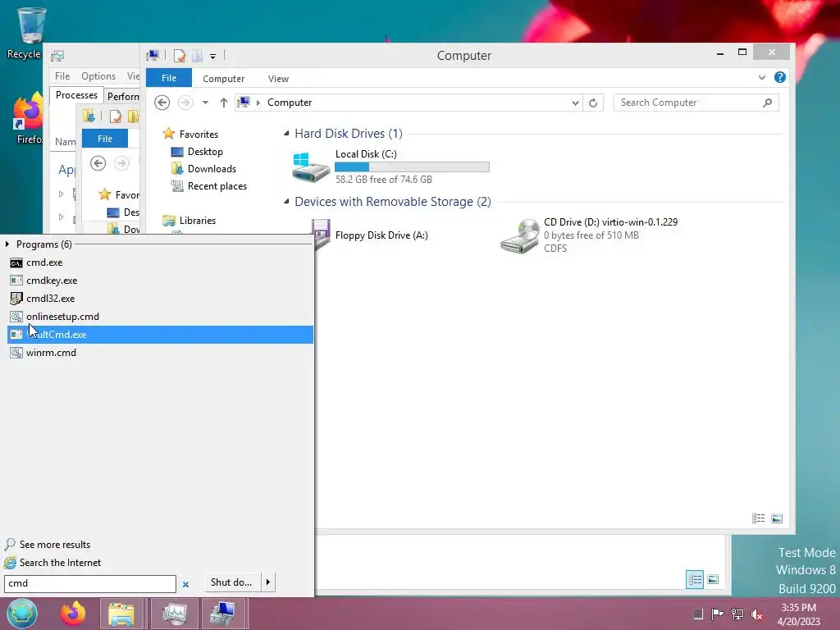Expand the ribbon with chevron

pos(762,78)
